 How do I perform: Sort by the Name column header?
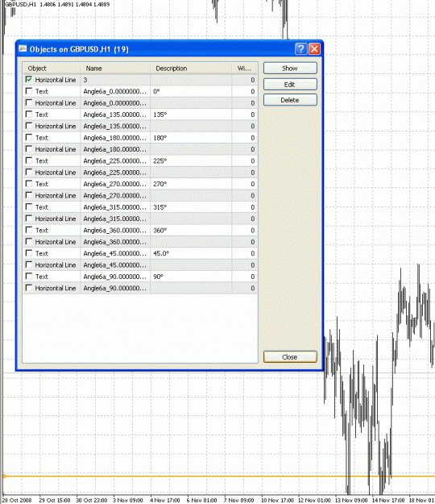pyautogui.click(x=115, y=69)
